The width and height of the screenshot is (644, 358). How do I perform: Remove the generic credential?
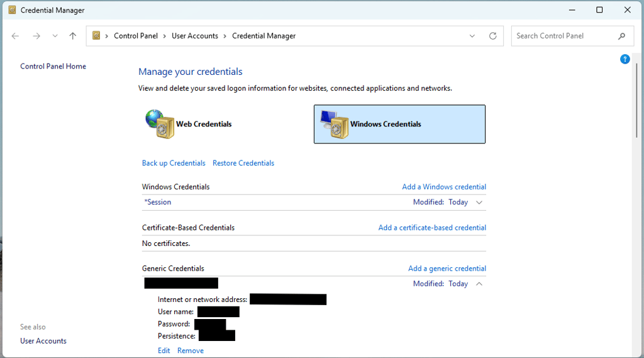pos(191,350)
